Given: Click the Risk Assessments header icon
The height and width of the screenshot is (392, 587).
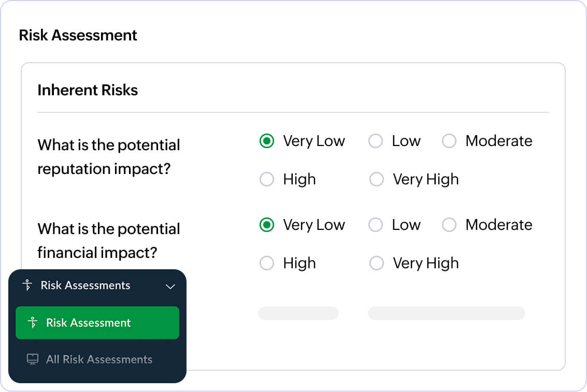Looking at the screenshot, I should click(x=28, y=285).
